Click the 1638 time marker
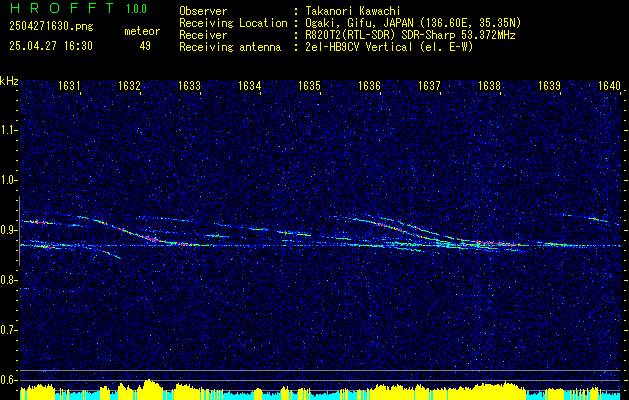The width and height of the screenshot is (629, 400). (x=489, y=85)
